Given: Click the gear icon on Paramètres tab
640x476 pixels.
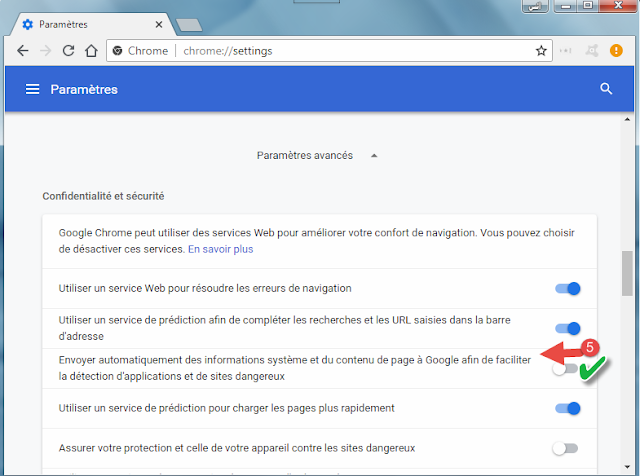Looking at the screenshot, I should (x=27, y=24).
